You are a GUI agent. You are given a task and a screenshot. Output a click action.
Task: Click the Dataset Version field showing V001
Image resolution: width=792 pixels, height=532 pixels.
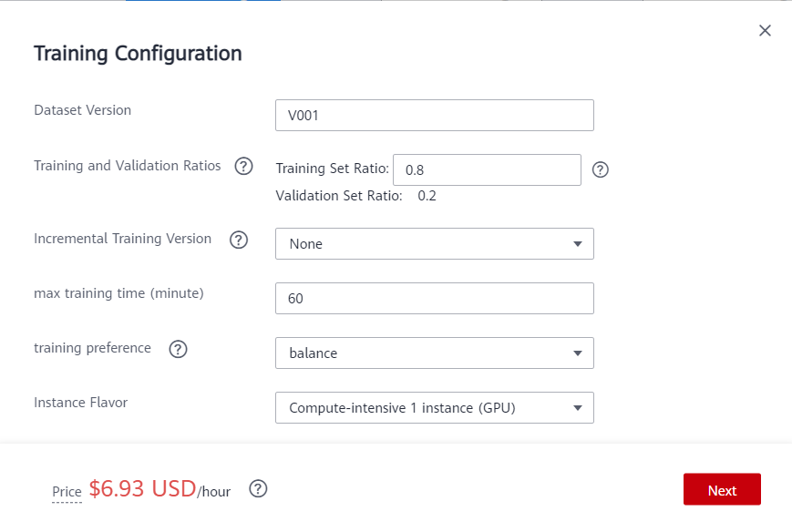click(435, 116)
